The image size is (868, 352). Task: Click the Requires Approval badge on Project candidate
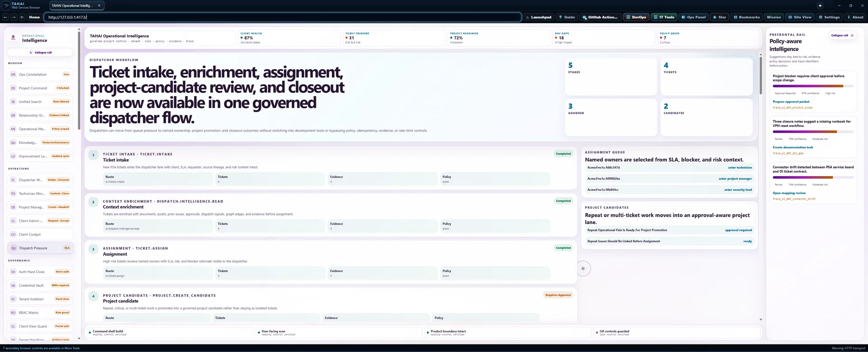(x=558, y=295)
